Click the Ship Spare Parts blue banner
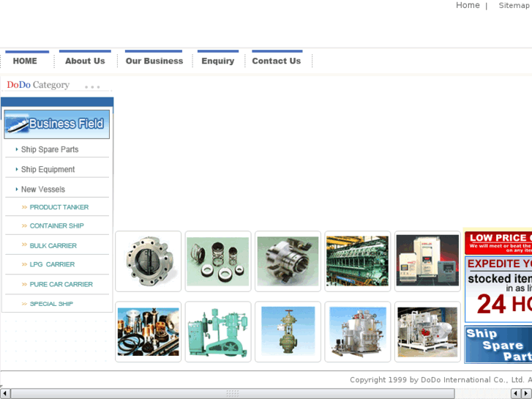Viewport: 532px width, 399px height. (x=498, y=344)
